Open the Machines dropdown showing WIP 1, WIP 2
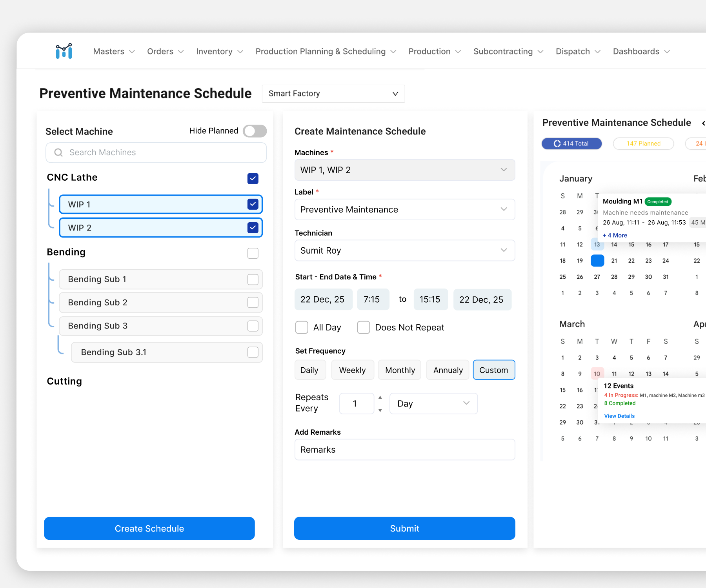Screen dimensions: 706x588 click(405, 170)
